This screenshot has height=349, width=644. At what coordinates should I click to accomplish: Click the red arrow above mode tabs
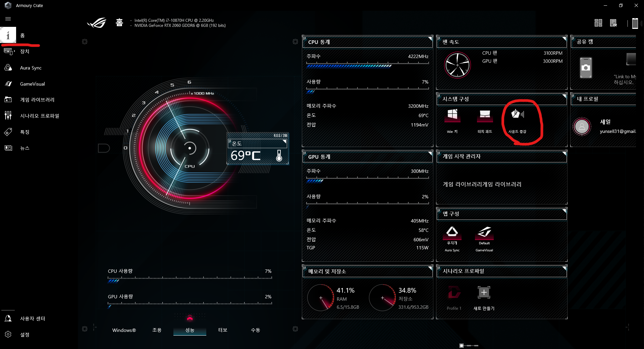tap(190, 318)
